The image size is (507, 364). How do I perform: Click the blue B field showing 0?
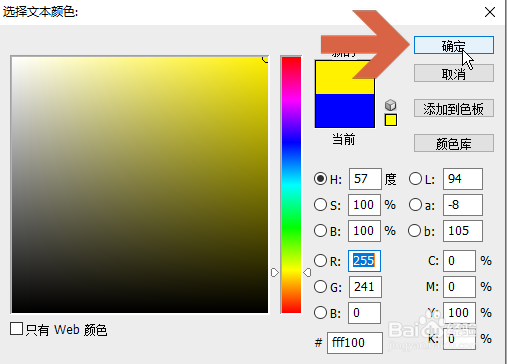[x=364, y=313]
